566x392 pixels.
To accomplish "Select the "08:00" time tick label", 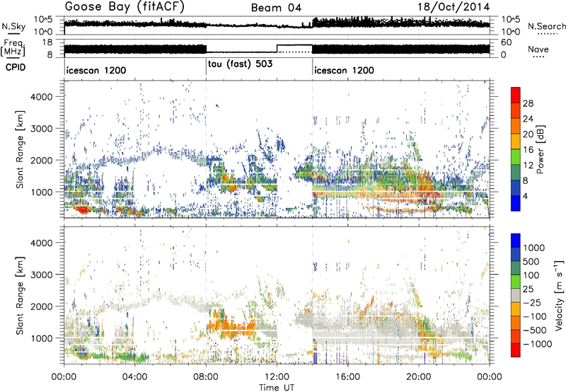I will pyautogui.click(x=206, y=377).
